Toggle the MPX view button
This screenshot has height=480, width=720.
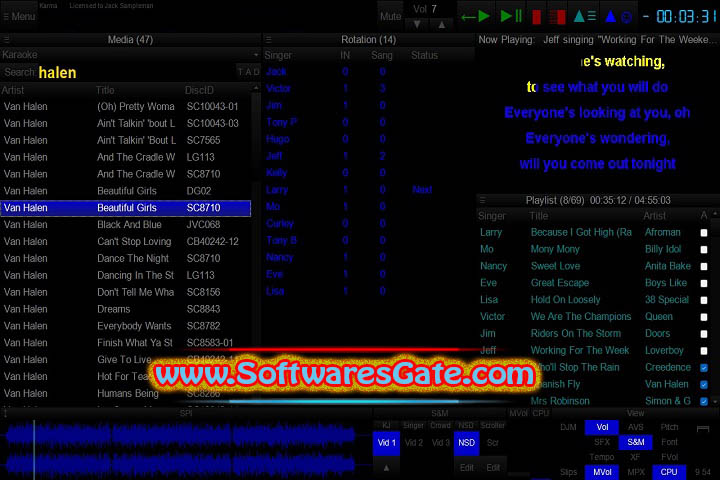pyautogui.click(x=636, y=472)
